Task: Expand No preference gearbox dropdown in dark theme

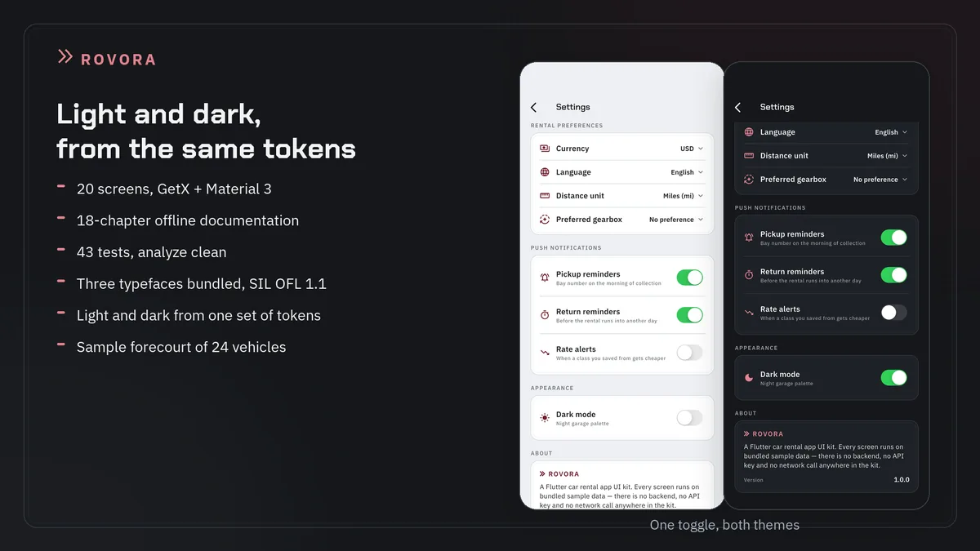Action: click(880, 180)
